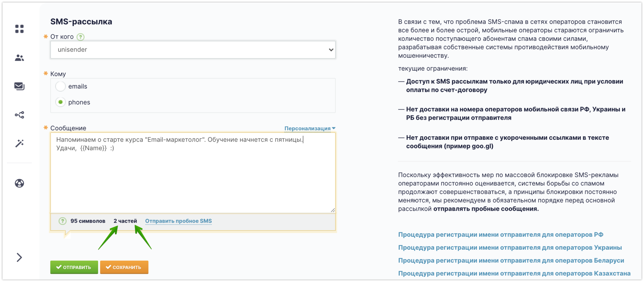Open the mailings envelope icon in sidebar

tap(19, 86)
